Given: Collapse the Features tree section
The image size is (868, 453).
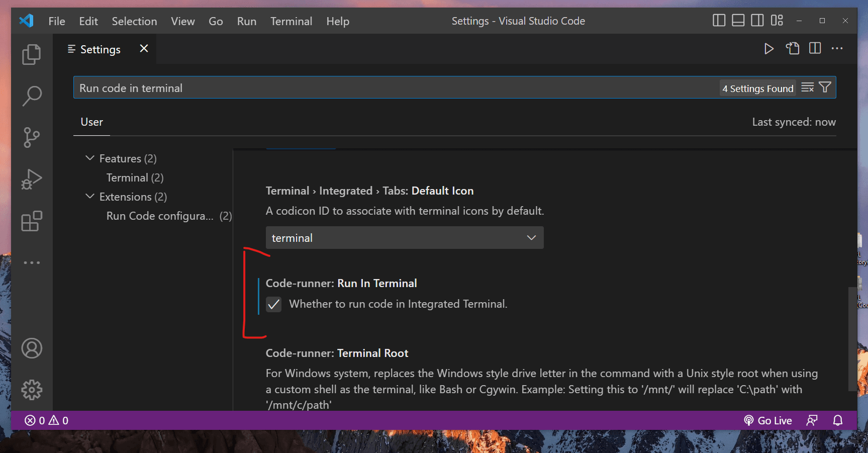Looking at the screenshot, I should click(x=90, y=158).
